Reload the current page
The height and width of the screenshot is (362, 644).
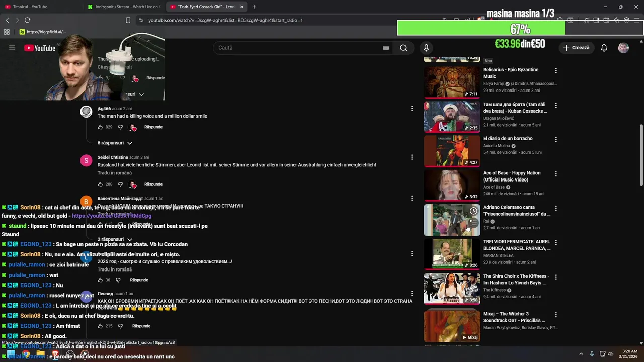(27, 20)
